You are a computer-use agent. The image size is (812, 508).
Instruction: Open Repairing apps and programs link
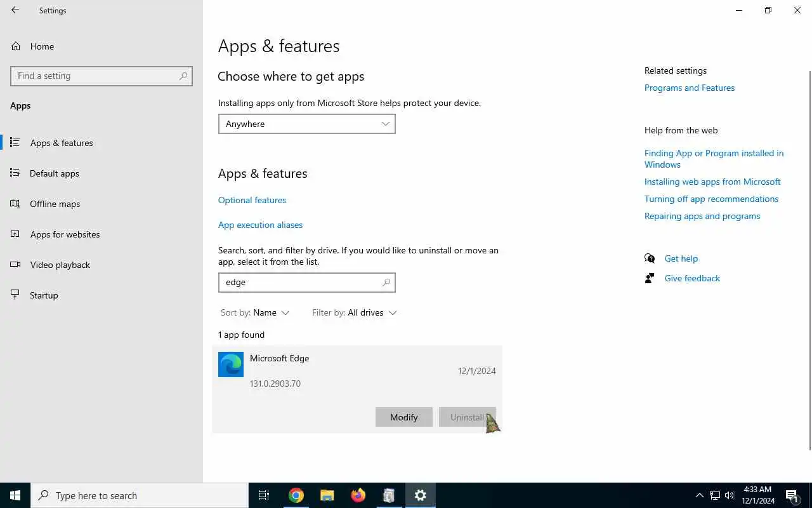(702, 216)
